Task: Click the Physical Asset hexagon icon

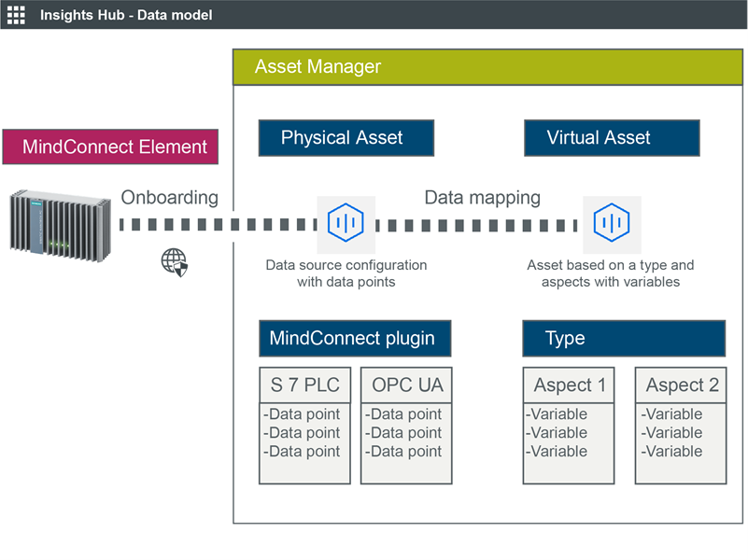Action: [346, 223]
